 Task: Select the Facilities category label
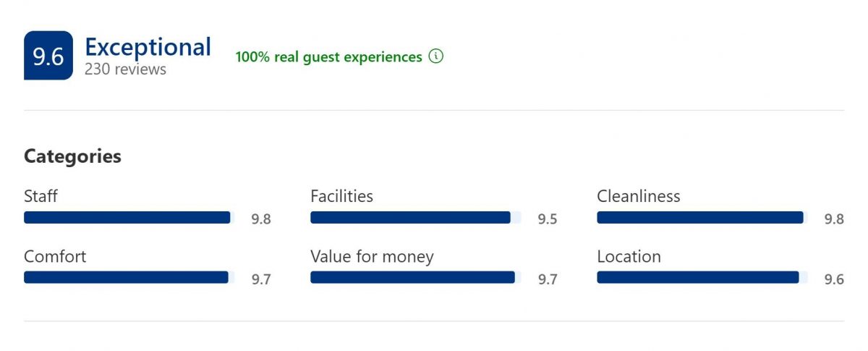[x=341, y=196]
